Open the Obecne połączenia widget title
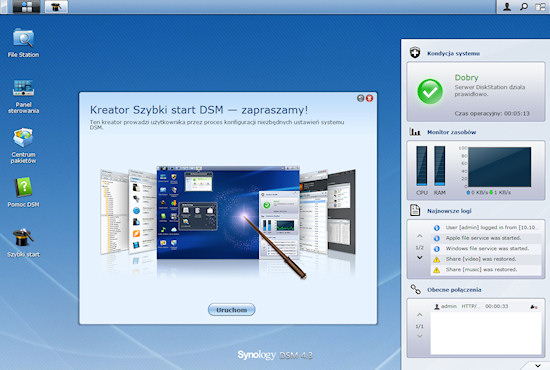The width and height of the screenshot is (550, 370). click(454, 290)
